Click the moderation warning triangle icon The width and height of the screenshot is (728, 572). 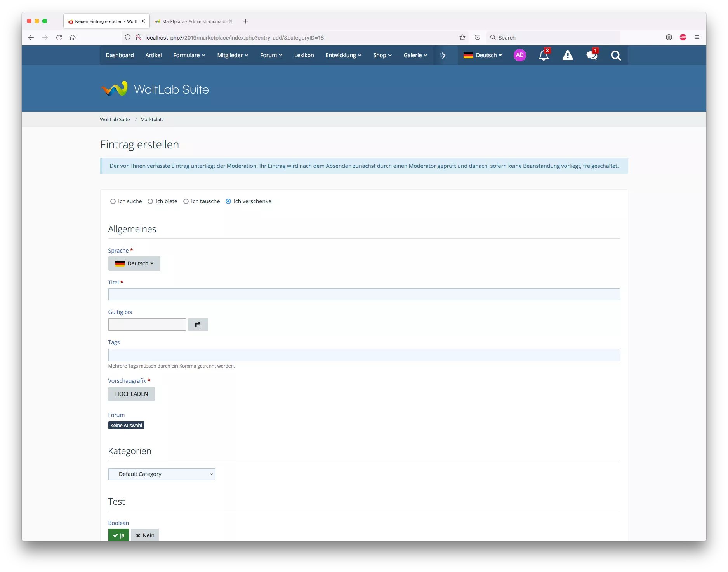pyautogui.click(x=568, y=56)
